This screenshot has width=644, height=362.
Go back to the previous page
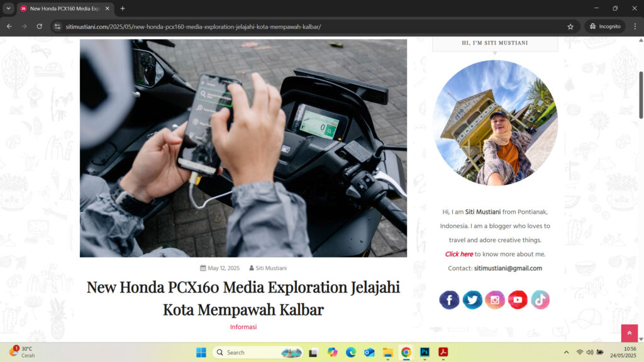pyautogui.click(x=9, y=26)
